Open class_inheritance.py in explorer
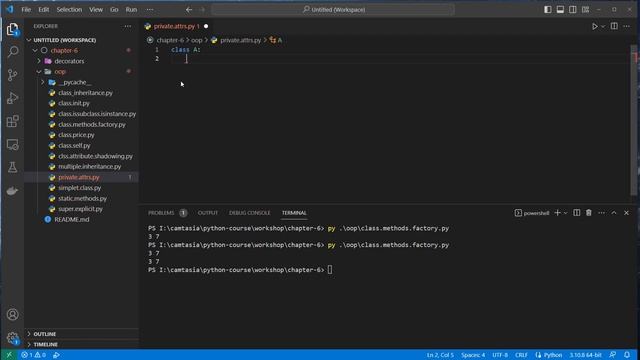This screenshot has height=360, width=640. [85, 93]
